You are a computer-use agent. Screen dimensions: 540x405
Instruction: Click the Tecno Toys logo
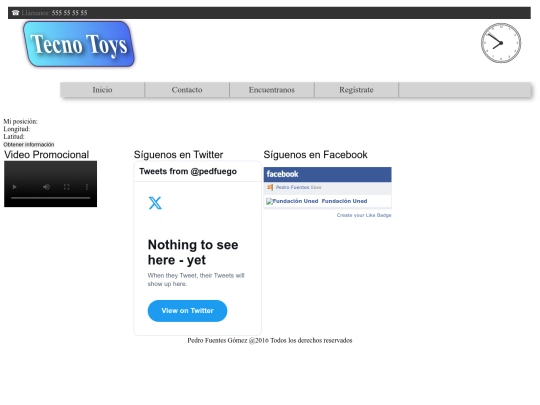point(79,44)
